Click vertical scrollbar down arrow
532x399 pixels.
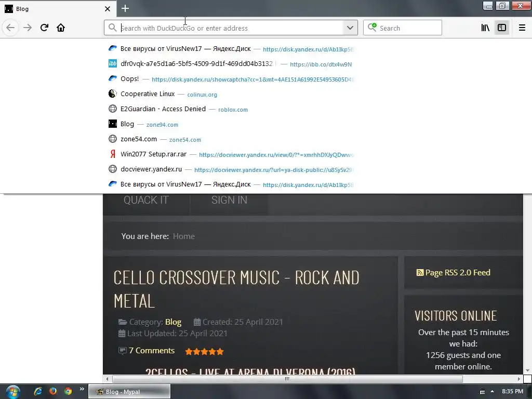click(527, 370)
